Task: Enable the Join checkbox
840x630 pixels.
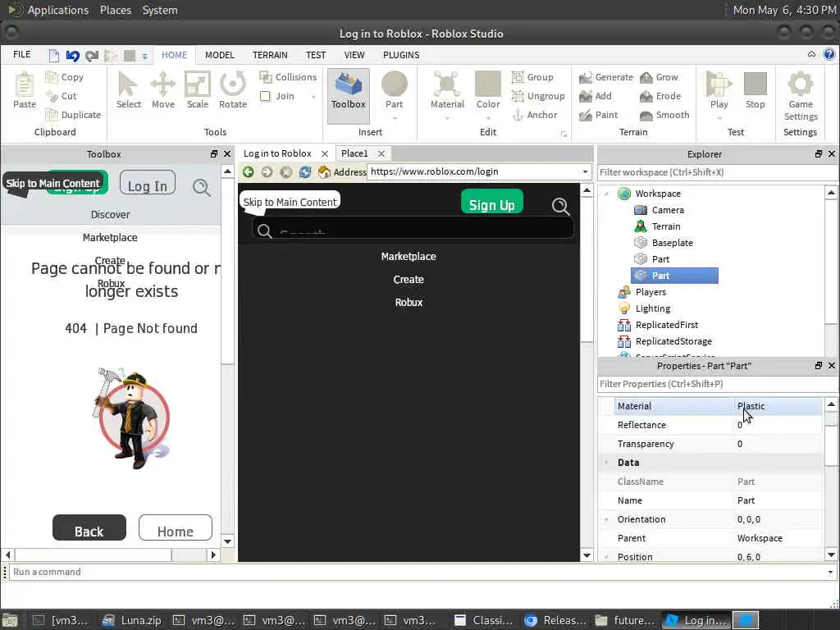Action: pos(265,97)
